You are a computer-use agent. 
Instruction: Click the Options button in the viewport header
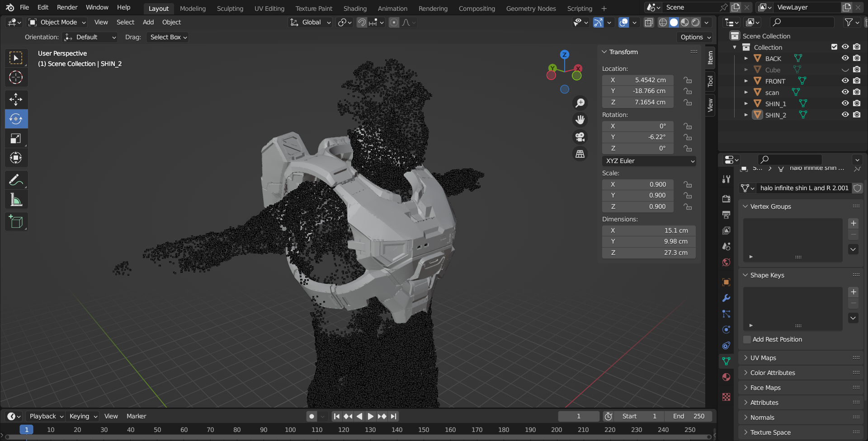click(x=695, y=37)
